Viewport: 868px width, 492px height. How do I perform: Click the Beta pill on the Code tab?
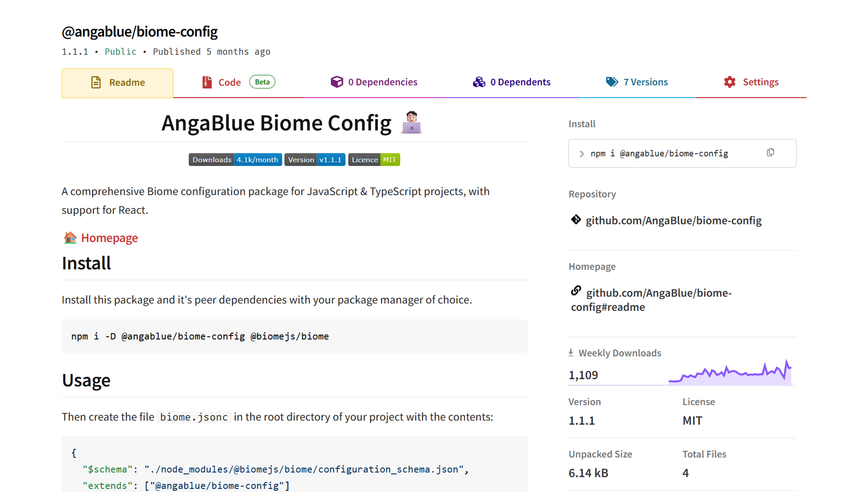(x=262, y=81)
